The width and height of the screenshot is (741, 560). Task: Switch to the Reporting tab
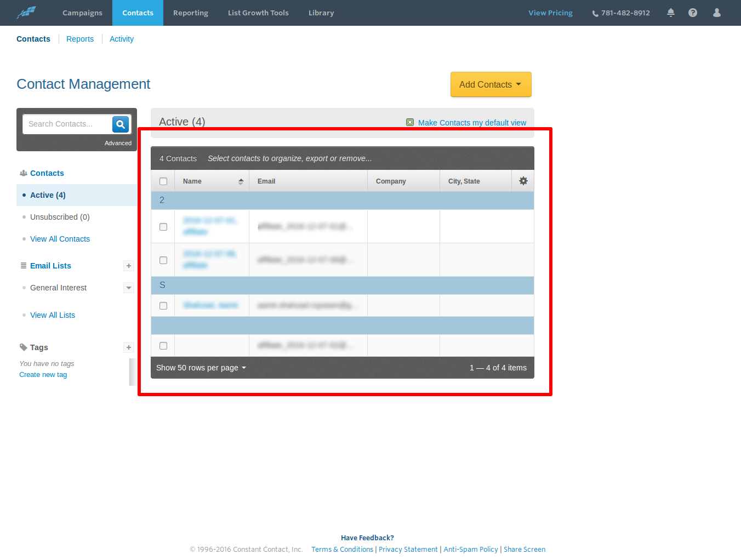(x=190, y=13)
